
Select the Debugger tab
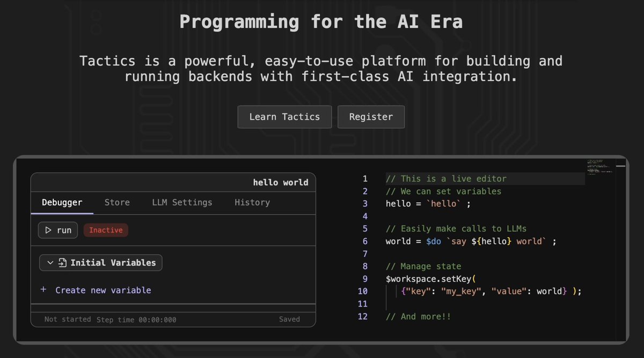point(62,203)
